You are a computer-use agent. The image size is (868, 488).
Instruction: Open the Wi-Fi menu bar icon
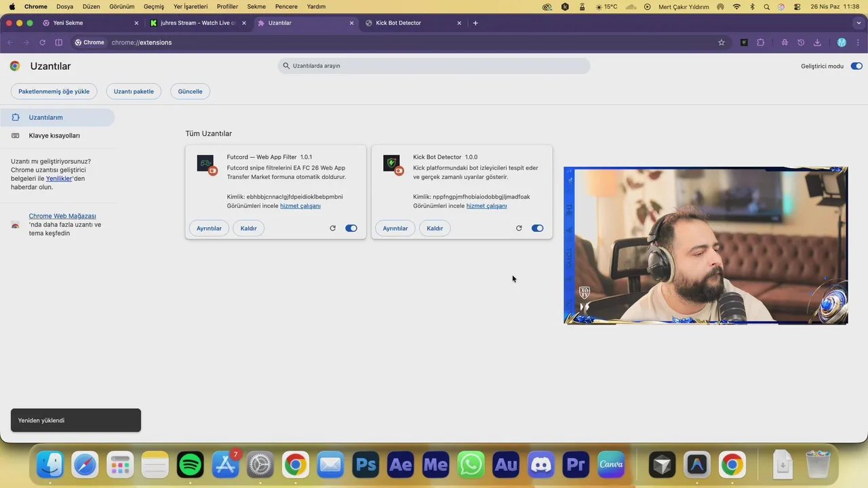(736, 7)
